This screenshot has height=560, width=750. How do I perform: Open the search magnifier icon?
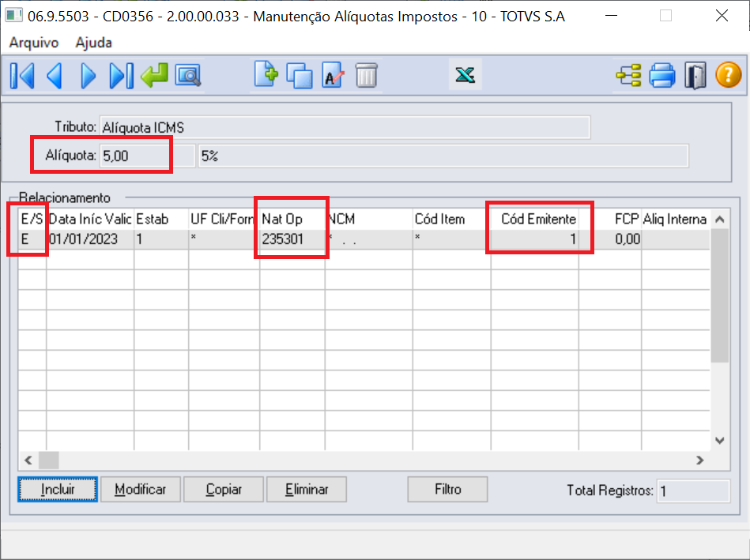(x=188, y=76)
